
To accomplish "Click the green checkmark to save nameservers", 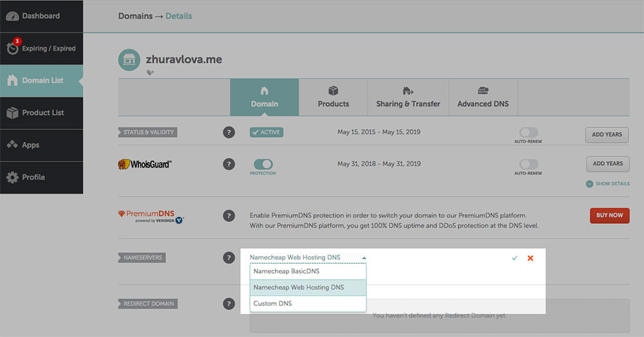I will coord(514,258).
